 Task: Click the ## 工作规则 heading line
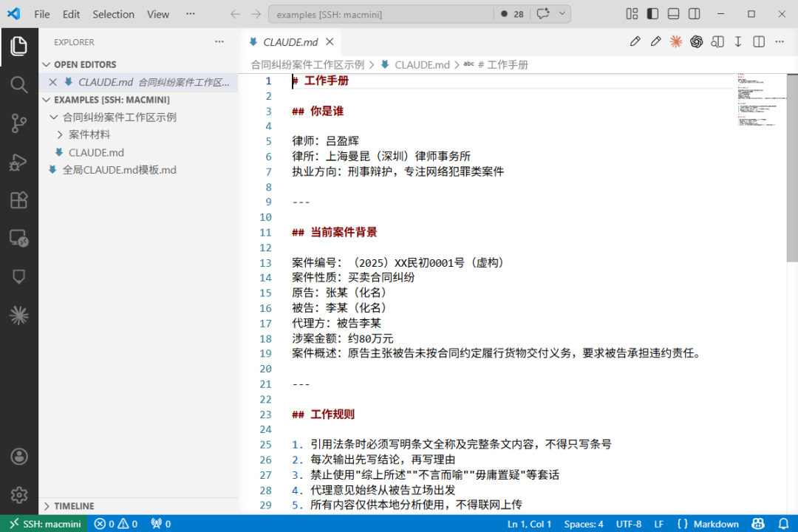coord(323,415)
